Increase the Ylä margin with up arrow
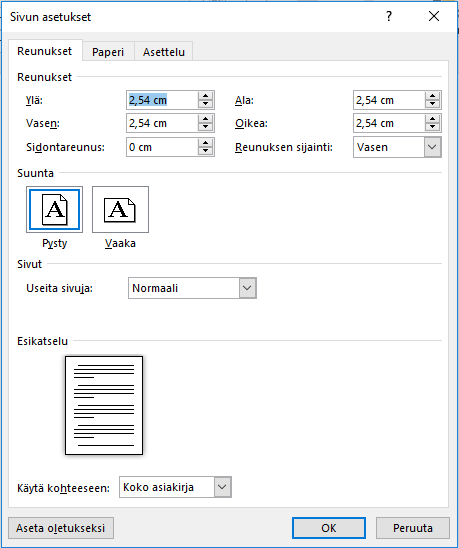 coord(206,96)
